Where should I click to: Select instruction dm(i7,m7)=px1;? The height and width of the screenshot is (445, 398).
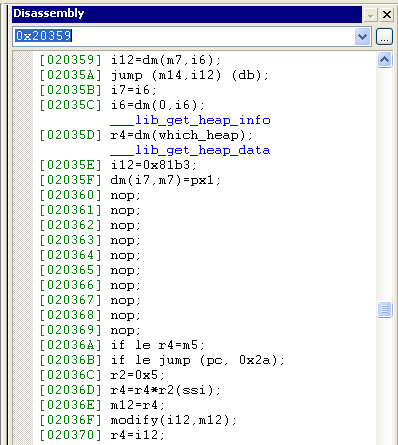pyautogui.click(x=166, y=180)
